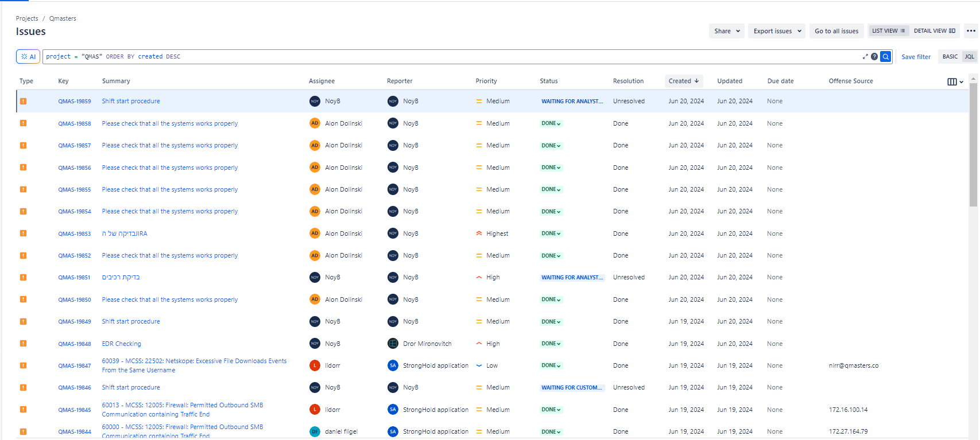Open the Share dropdown
The width and height of the screenshot is (980, 440).
pos(727,31)
